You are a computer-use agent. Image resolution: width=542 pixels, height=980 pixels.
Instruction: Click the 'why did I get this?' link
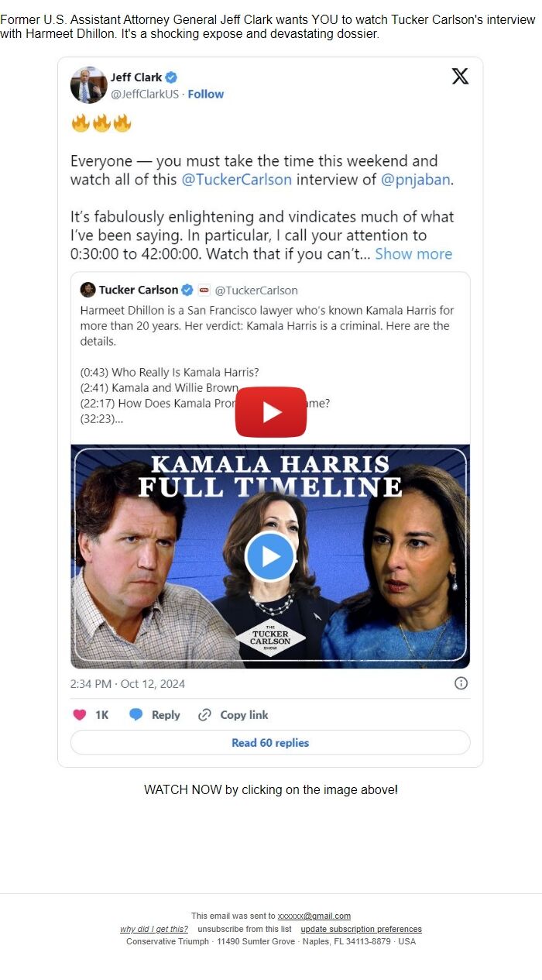pyautogui.click(x=154, y=929)
